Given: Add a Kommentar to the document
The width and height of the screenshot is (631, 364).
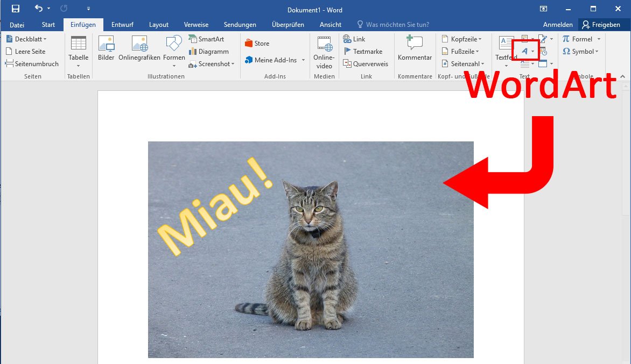Looking at the screenshot, I should click(x=415, y=48).
